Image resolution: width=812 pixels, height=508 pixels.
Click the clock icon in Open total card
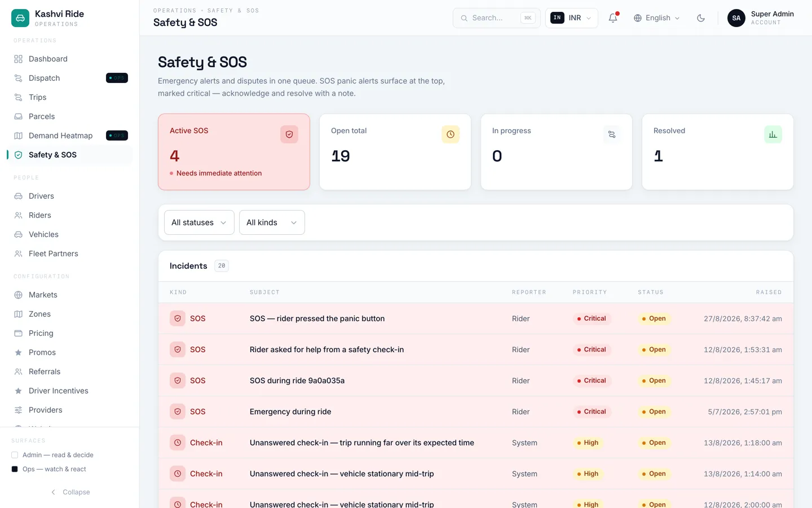(x=451, y=134)
